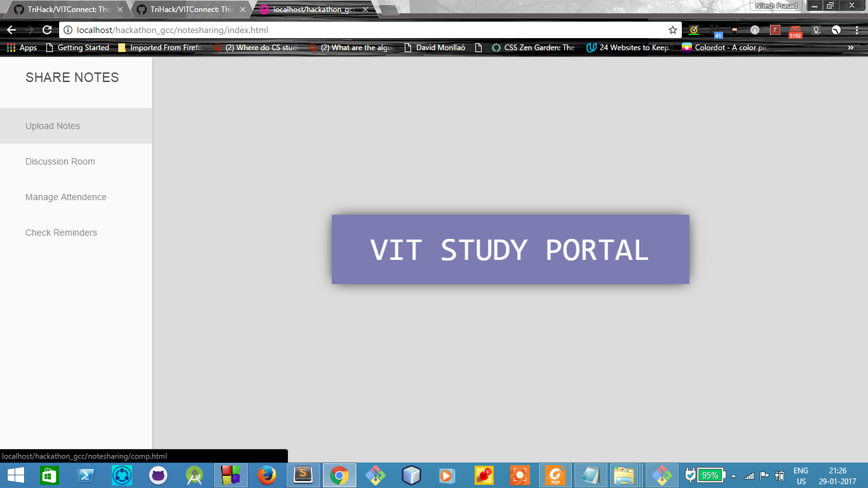The width and height of the screenshot is (868, 488).
Task: Close the localhost/hackathon_gcc tab
Action: point(365,10)
